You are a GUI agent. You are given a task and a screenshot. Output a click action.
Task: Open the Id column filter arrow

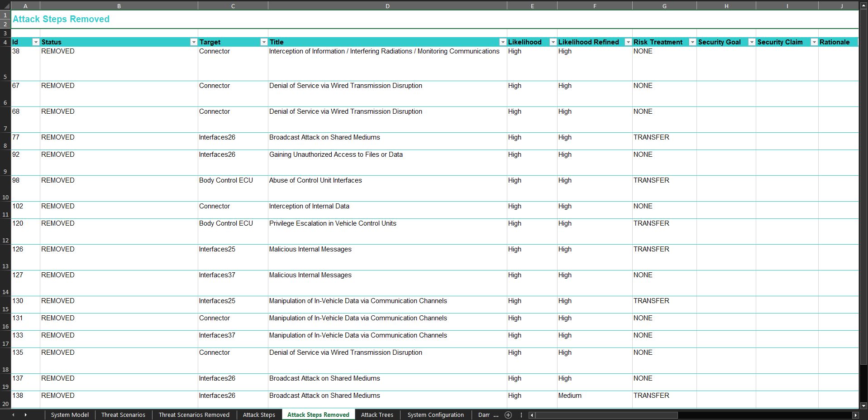point(36,42)
